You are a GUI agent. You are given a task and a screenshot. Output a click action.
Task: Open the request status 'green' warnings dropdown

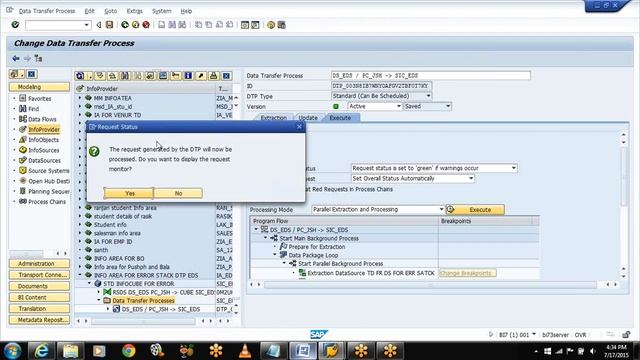(514, 168)
